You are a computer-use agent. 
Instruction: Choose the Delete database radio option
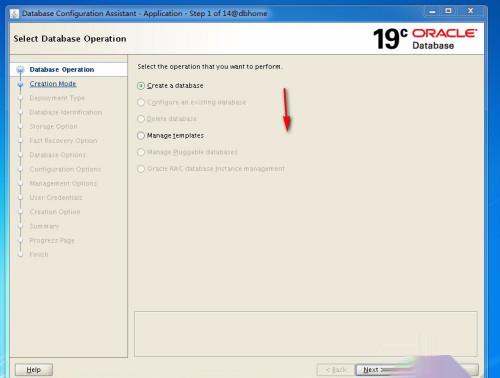point(141,119)
